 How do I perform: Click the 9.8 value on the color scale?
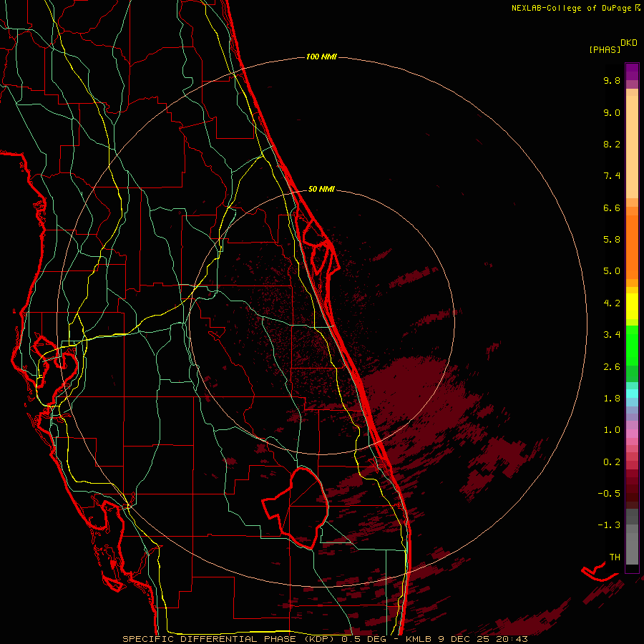pos(612,80)
